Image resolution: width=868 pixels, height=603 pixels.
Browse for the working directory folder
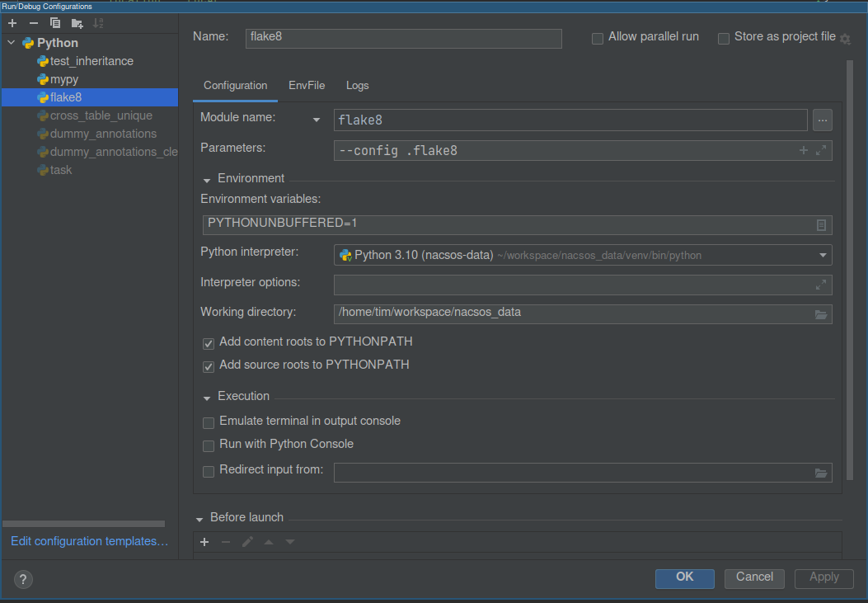821,314
